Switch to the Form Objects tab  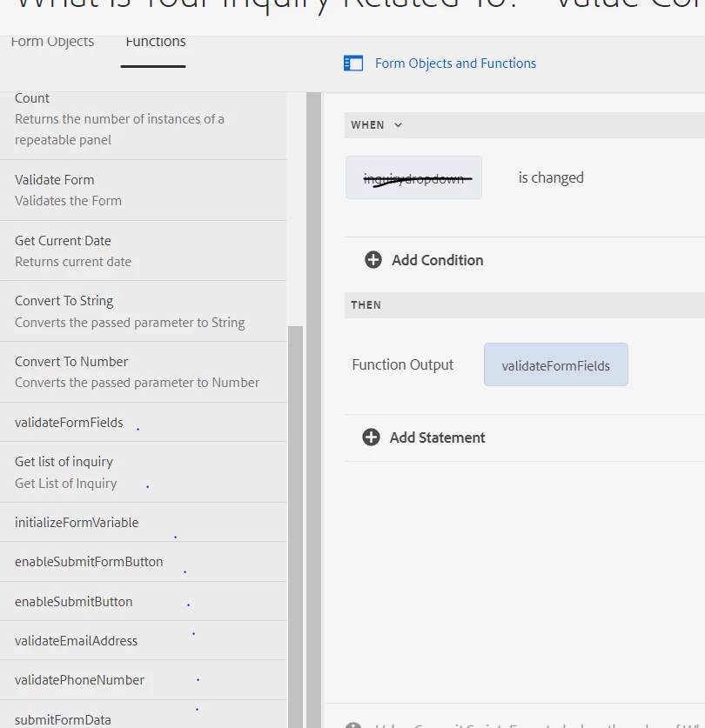(52, 42)
